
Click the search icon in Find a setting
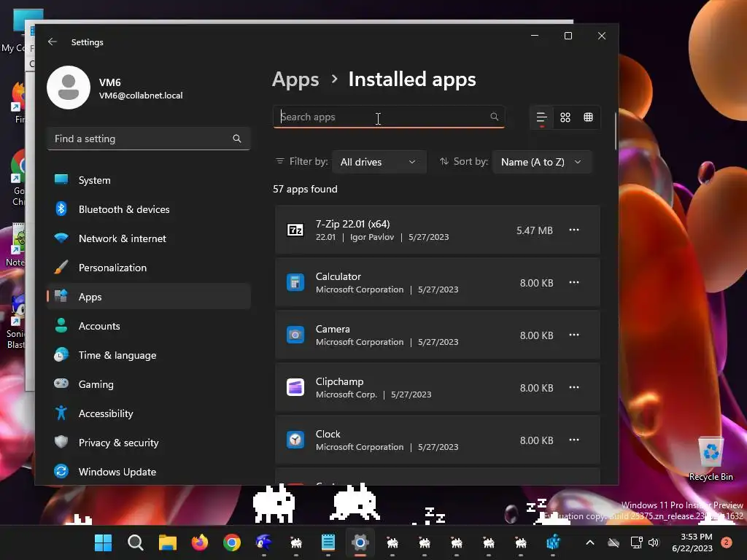coord(237,139)
